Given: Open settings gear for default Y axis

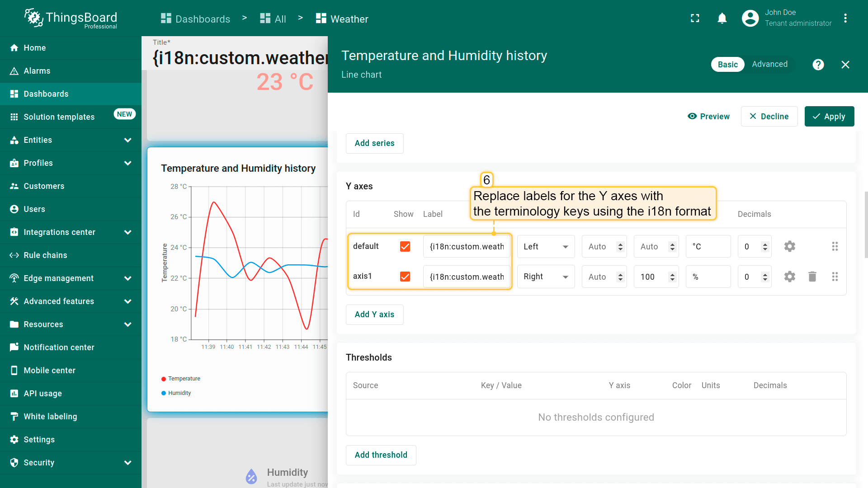Looking at the screenshot, I should (x=789, y=246).
